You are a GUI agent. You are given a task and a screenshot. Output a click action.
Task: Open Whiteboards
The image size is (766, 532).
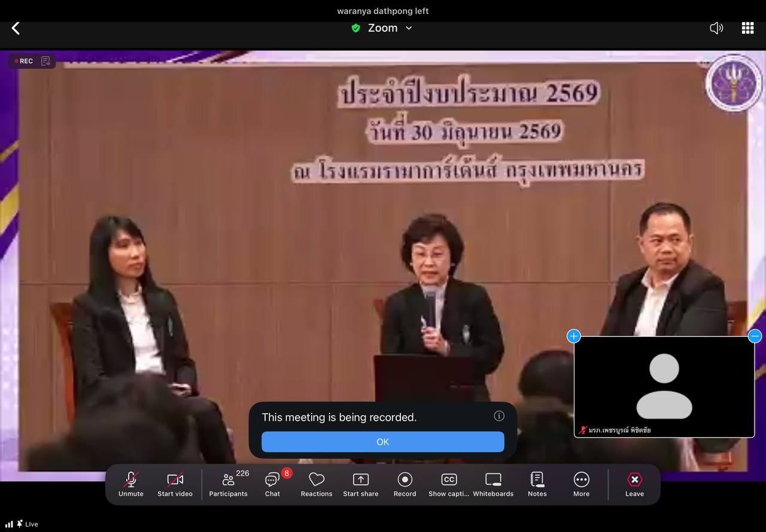point(493,485)
